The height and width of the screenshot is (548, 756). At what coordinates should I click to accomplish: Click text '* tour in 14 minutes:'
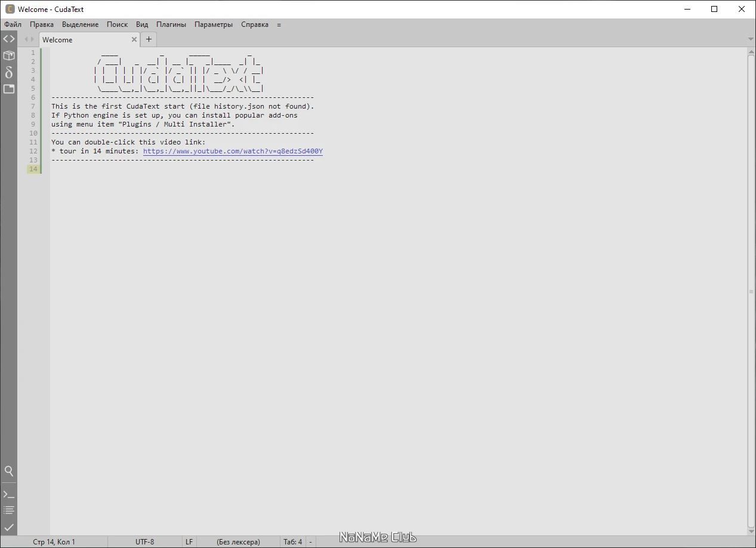point(95,151)
